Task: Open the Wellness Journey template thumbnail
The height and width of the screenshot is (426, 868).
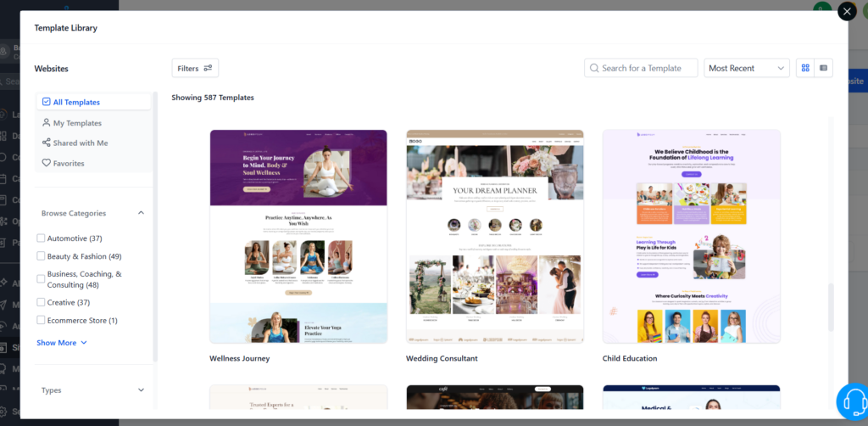Action: click(x=298, y=237)
